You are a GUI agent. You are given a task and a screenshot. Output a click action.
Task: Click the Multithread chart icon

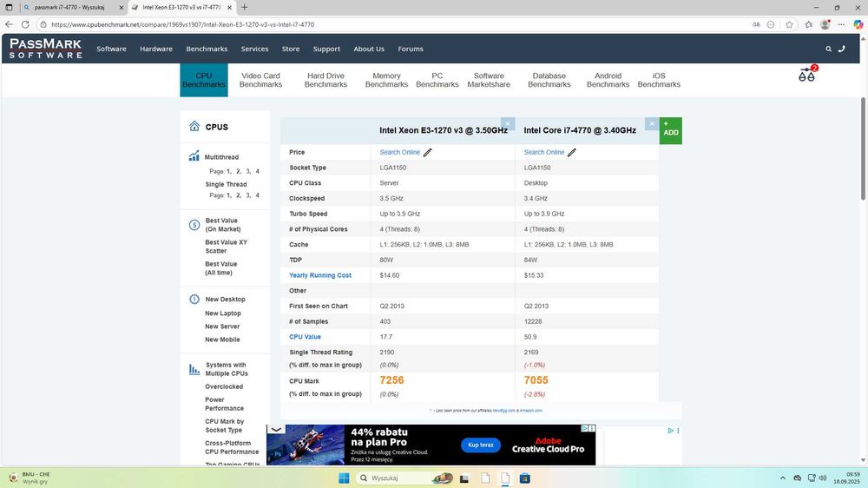194,156
